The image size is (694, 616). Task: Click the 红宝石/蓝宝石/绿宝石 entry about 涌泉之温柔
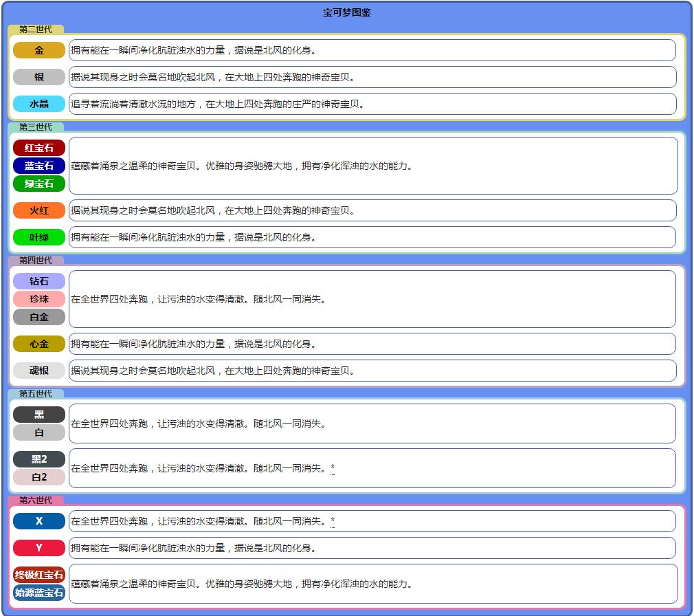(241, 166)
